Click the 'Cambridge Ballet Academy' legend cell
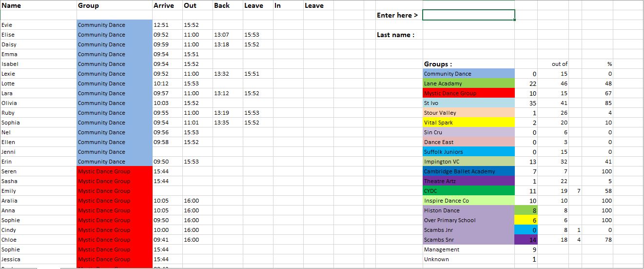 click(468, 171)
